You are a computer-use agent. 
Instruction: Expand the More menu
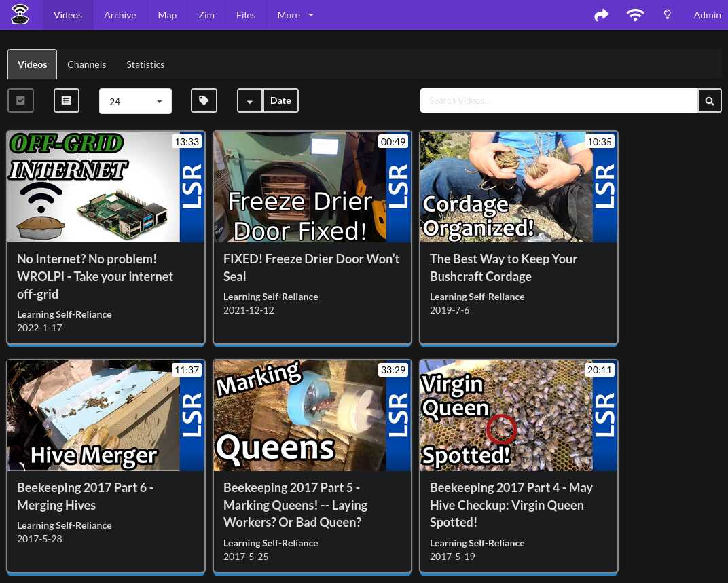(x=295, y=15)
